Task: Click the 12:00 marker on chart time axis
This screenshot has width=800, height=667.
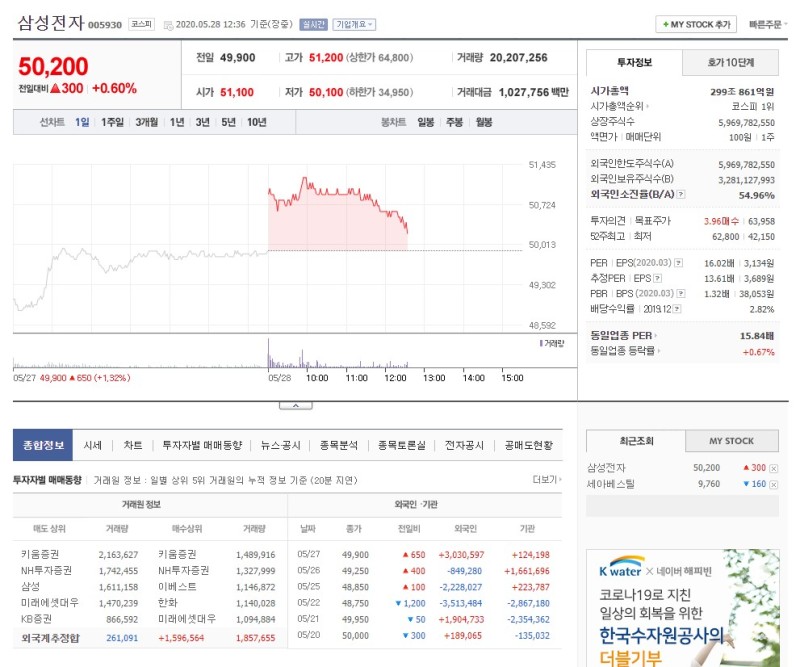Action: point(395,378)
